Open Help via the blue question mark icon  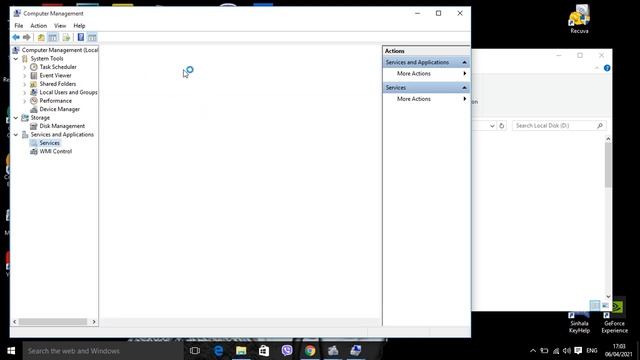(80, 38)
